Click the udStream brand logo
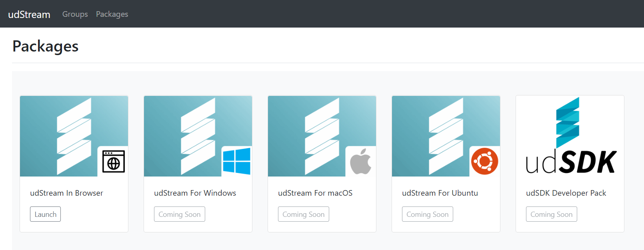This screenshot has width=644, height=250. (x=29, y=14)
